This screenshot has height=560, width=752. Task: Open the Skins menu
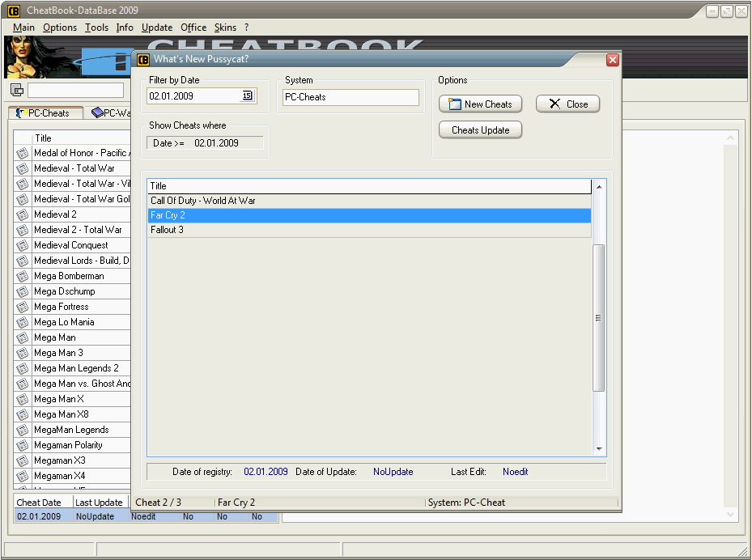coord(225,28)
